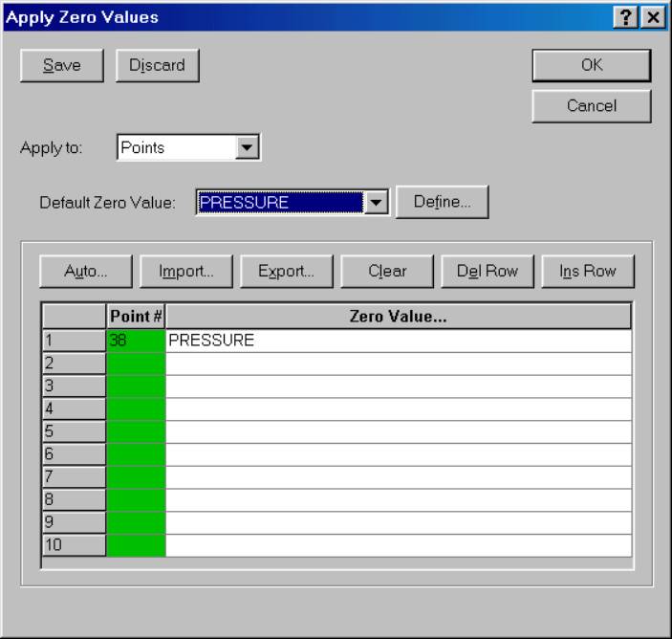672x639 pixels.
Task: Insert a new row with Ins Row
Action: [587, 271]
